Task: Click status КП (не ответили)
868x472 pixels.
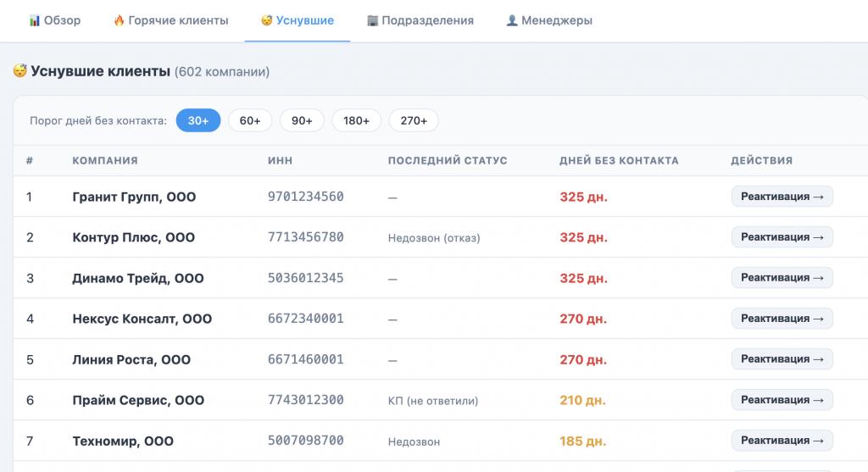Action: pyautogui.click(x=433, y=401)
